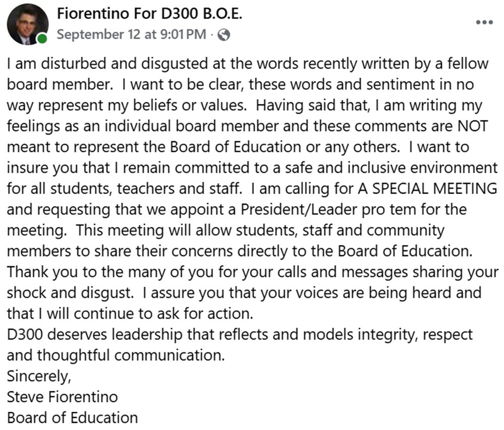
Task: Click the green online status dot
Action: pyautogui.click(x=42, y=38)
